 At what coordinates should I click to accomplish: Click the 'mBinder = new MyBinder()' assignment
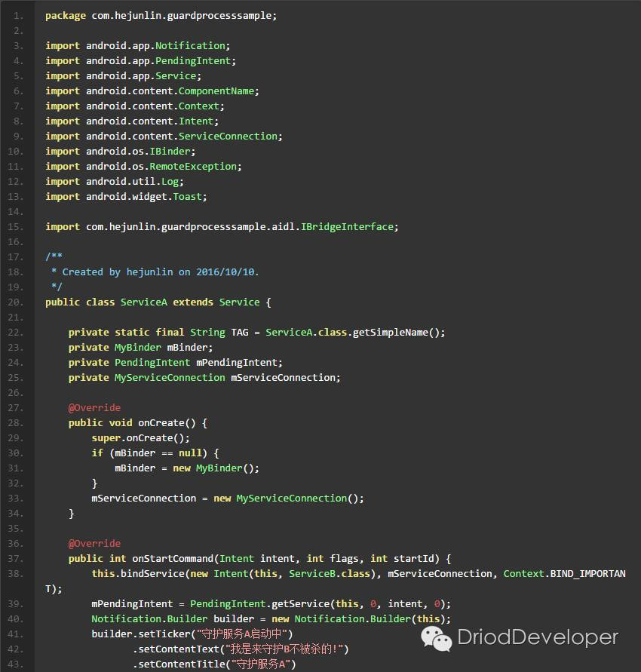[x=187, y=468]
